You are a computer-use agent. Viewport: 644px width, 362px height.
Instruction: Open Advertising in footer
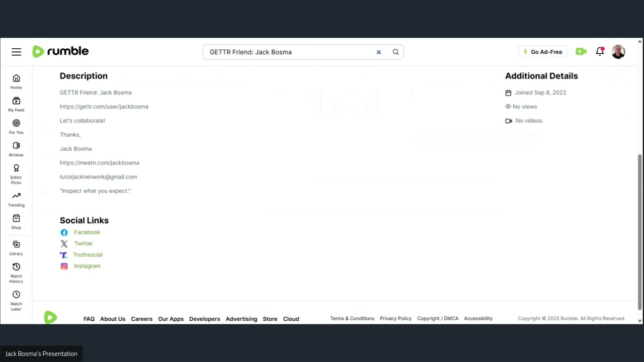click(242, 319)
